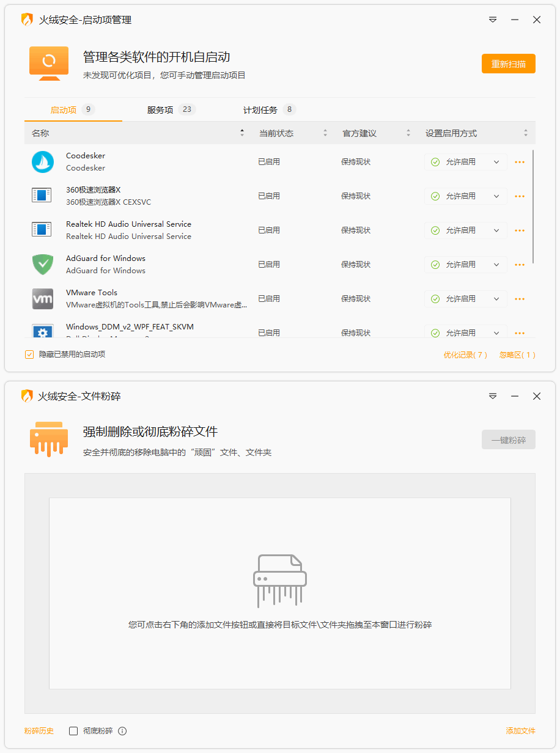Minimize the 文件粉碎 window
This screenshot has height=753, width=560.
[515, 396]
